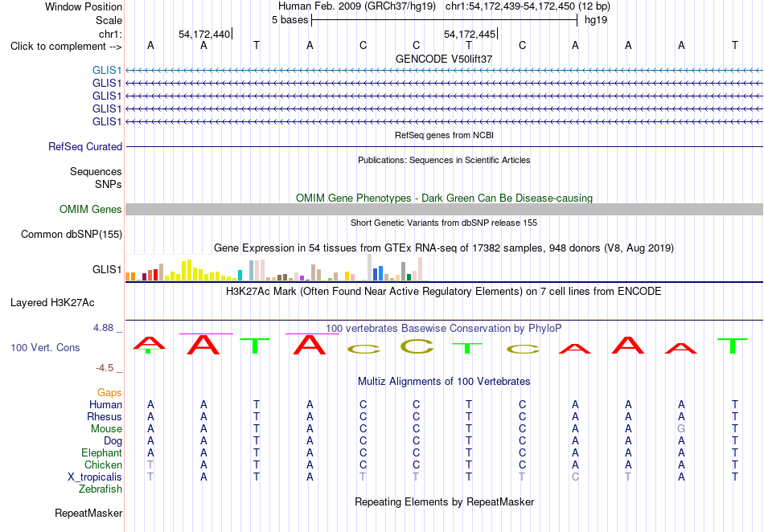Click the 54,172,440 coordinate label
This screenshot has width=764, height=532.
point(204,34)
